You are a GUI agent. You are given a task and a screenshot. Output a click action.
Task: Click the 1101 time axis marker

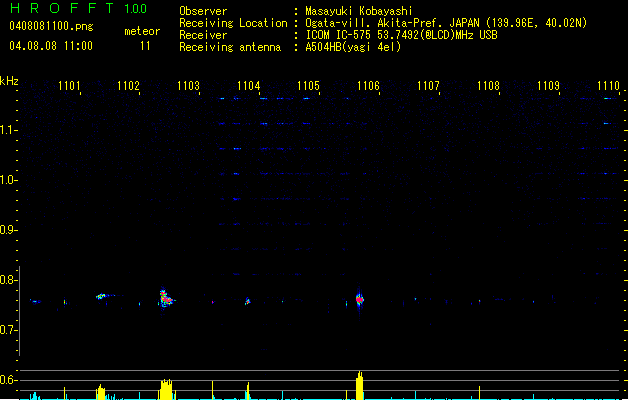click(69, 86)
